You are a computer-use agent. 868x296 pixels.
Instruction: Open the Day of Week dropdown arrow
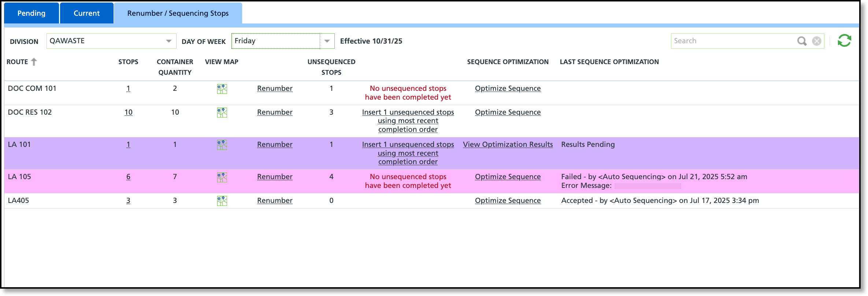click(x=327, y=41)
